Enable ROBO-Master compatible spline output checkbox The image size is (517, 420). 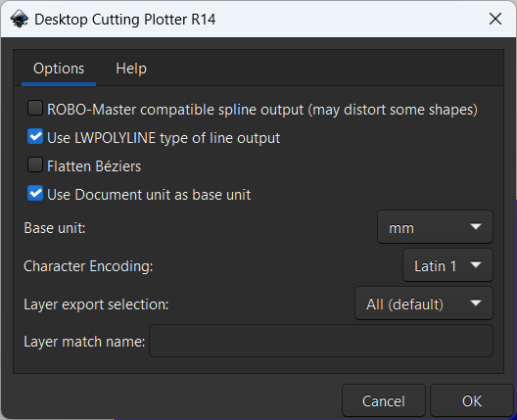(35, 109)
